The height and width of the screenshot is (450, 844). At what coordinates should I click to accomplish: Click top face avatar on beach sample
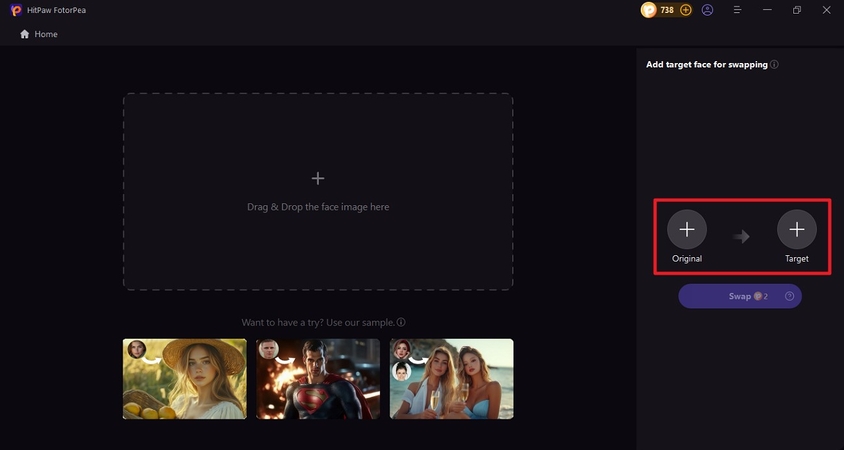point(402,349)
